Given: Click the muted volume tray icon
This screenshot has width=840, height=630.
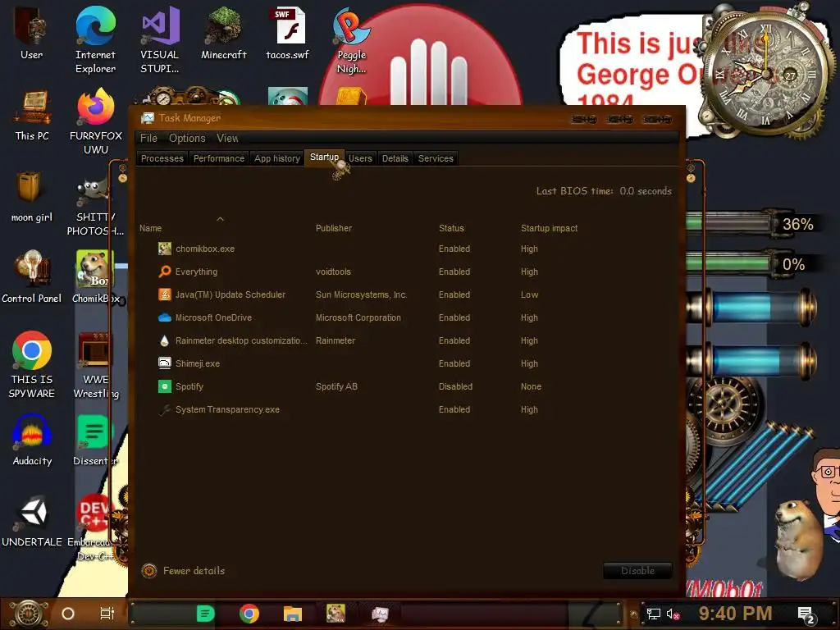Looking at the screenshot, I should (673, 614).
